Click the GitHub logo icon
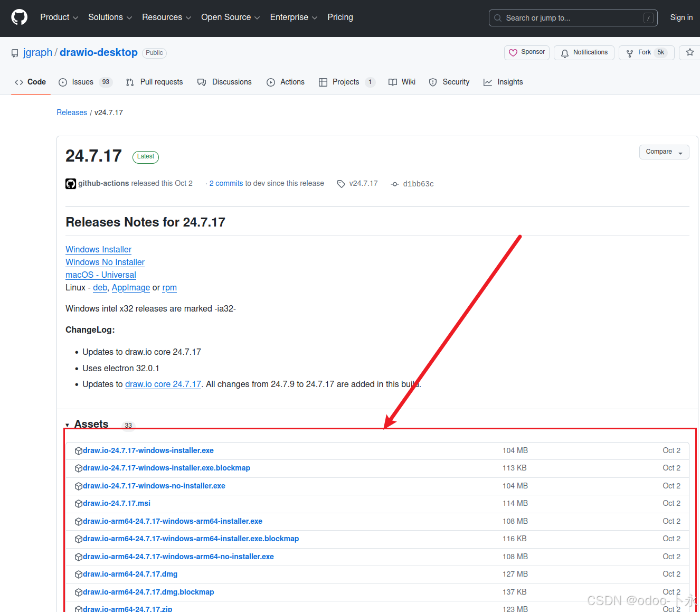 [x=20, y=17]
